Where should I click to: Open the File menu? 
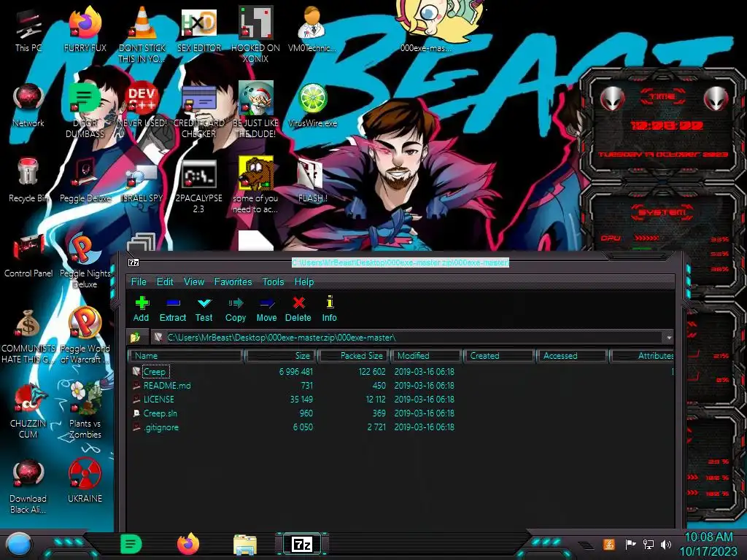pyautogui.click(x=139, y=281)
